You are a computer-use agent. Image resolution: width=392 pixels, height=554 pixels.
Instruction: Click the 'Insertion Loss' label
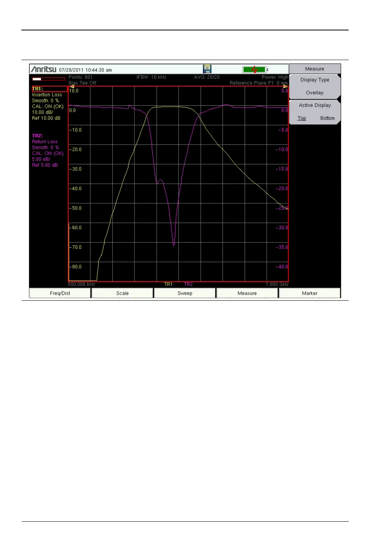tap(47, 95)
